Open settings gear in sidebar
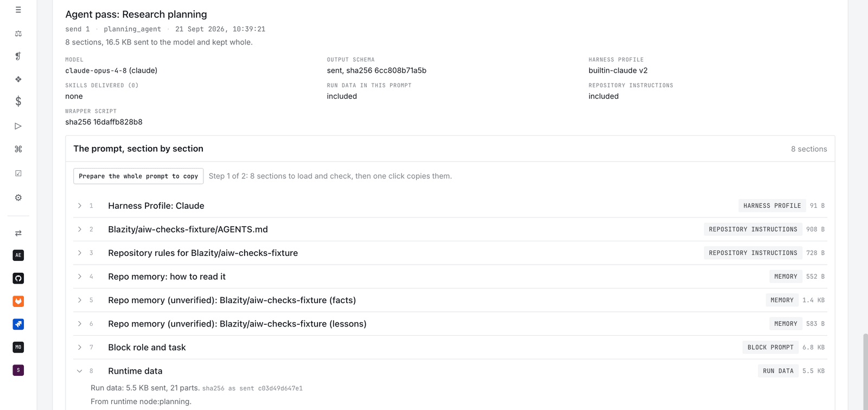This screenshot has height=410, width=868. 18,197
